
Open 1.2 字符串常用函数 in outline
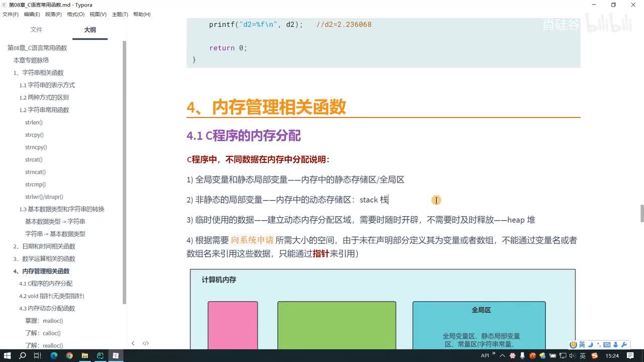[44, 110]
